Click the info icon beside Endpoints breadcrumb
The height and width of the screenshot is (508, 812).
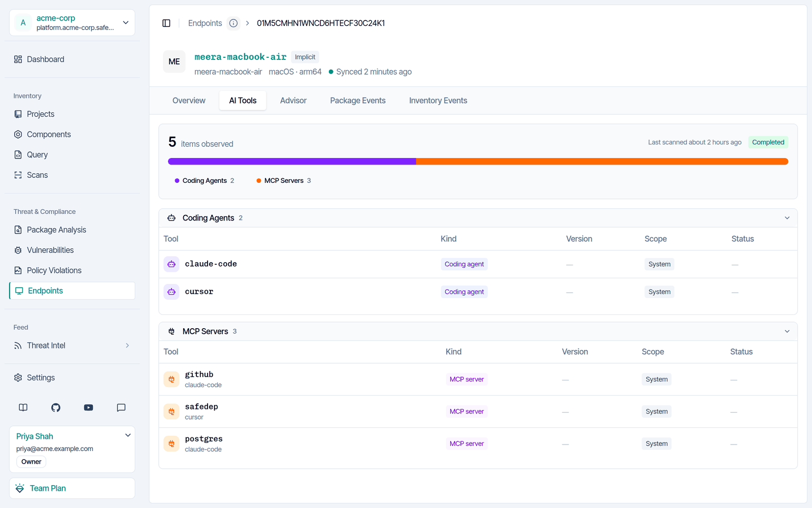pos(233,23)
